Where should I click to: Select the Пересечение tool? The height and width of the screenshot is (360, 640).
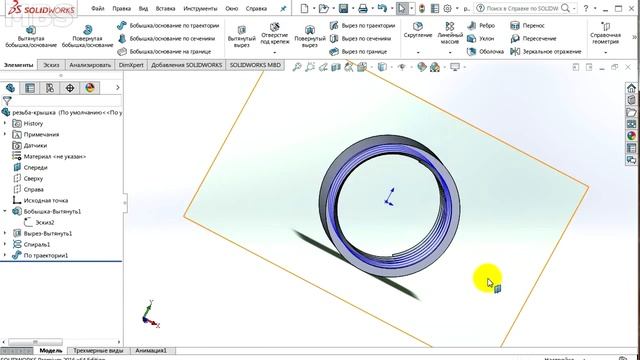533,38
